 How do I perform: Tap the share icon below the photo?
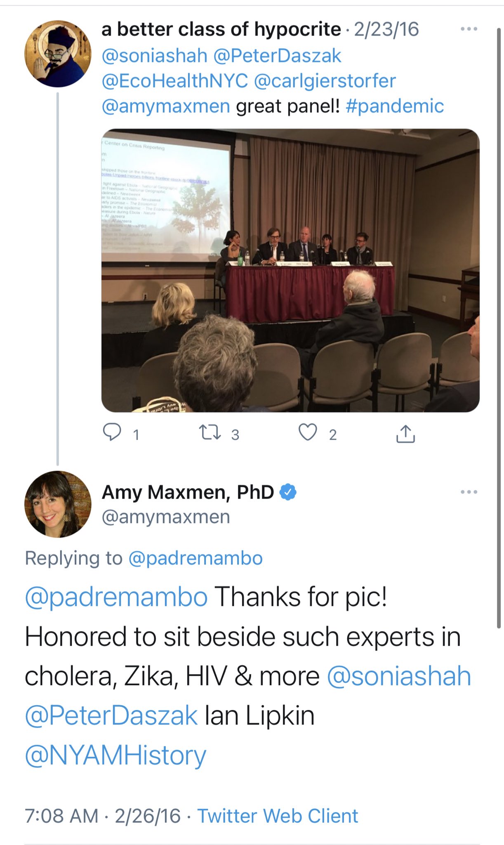[x=405, y=434]
